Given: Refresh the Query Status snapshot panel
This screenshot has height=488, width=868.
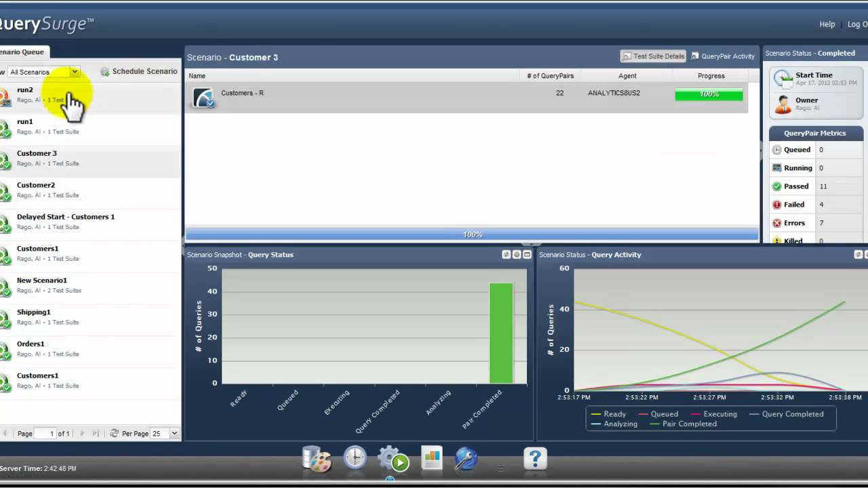Looking at the screenshot, I should 506,255.
